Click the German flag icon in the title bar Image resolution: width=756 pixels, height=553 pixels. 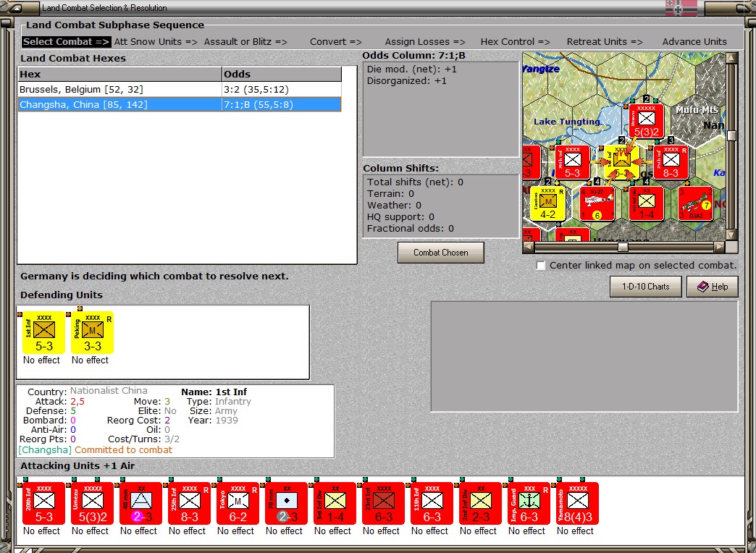(681, 8)
